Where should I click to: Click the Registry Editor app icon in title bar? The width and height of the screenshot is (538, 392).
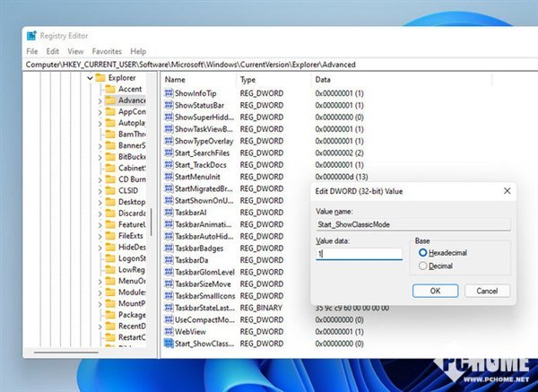31,36
